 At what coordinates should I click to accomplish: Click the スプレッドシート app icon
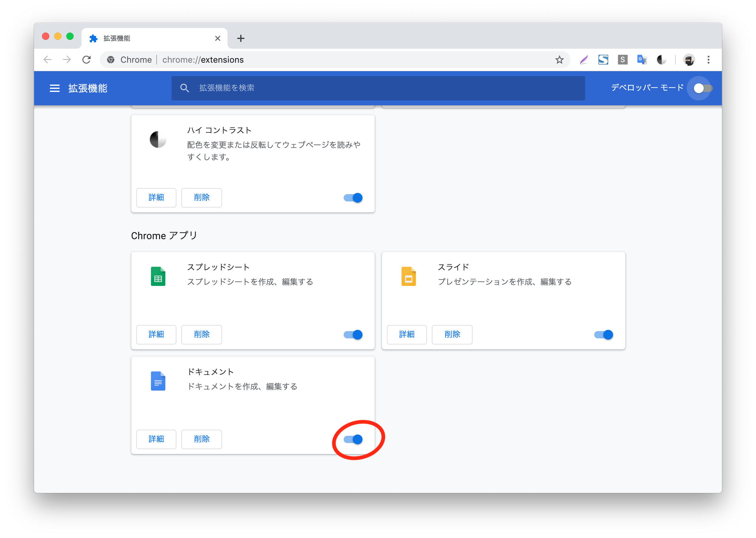pyautogui.click(x=158, y=276)
